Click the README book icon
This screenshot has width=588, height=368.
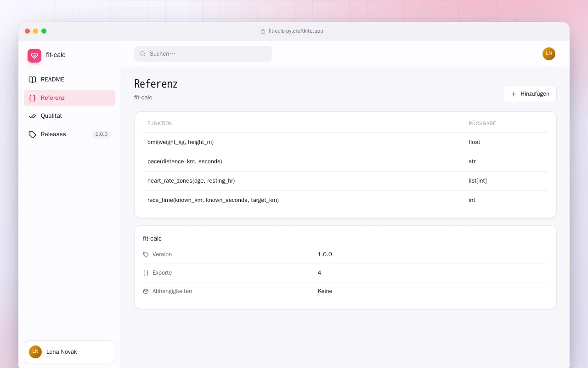tap(32, 80)
